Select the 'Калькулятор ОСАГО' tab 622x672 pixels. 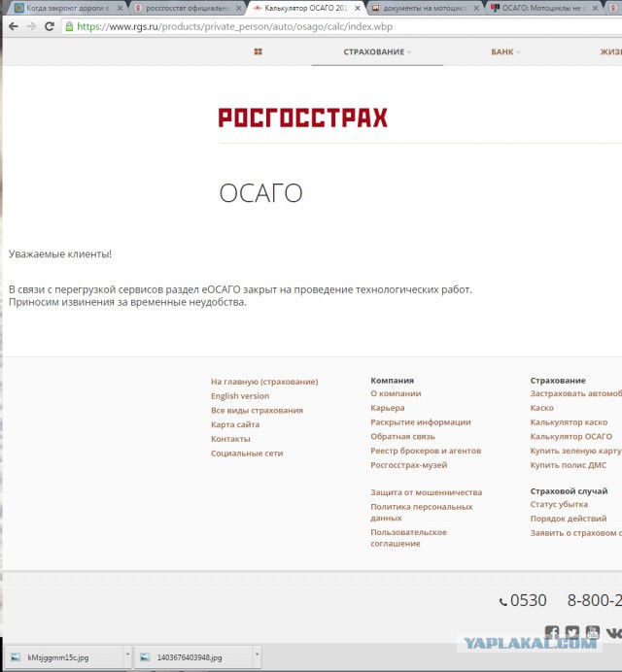305,8
